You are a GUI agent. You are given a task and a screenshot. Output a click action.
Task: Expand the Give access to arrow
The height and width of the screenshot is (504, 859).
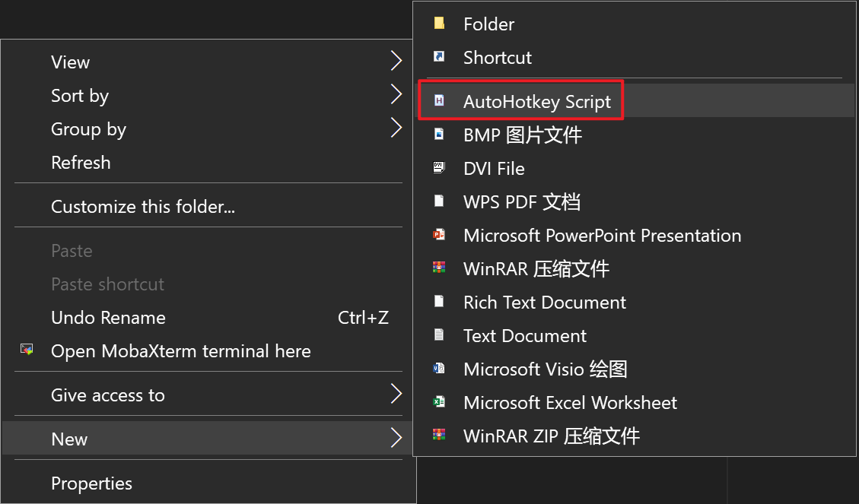point(396,394)
